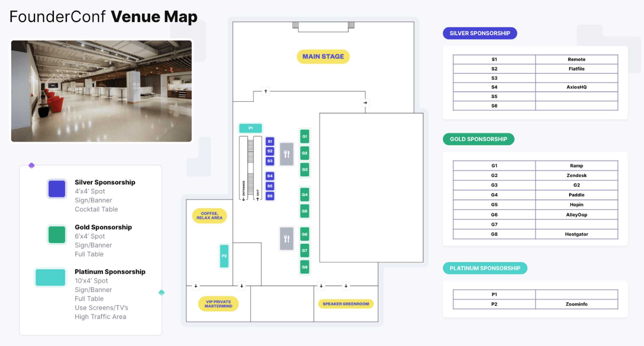644x346 pixels.
Task: Select silver booth S6 on the map
Action: click(x=270, y=196)
